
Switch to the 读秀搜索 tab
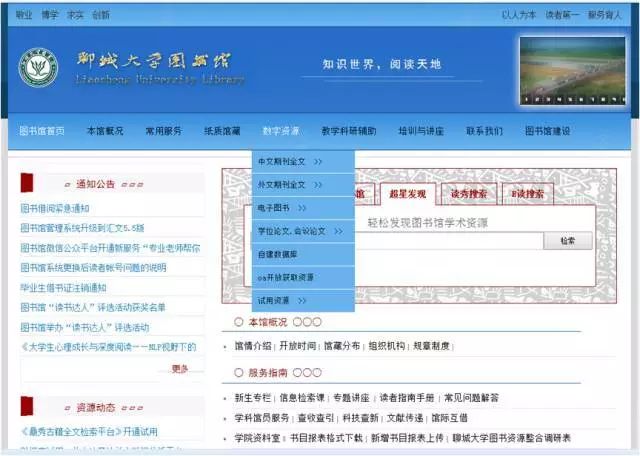(x=469, y=194)
